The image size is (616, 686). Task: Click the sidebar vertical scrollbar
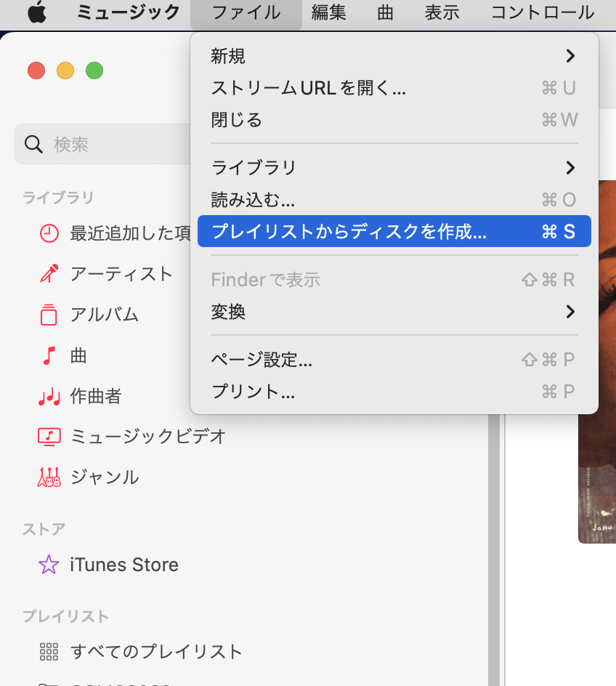point(494,549)
